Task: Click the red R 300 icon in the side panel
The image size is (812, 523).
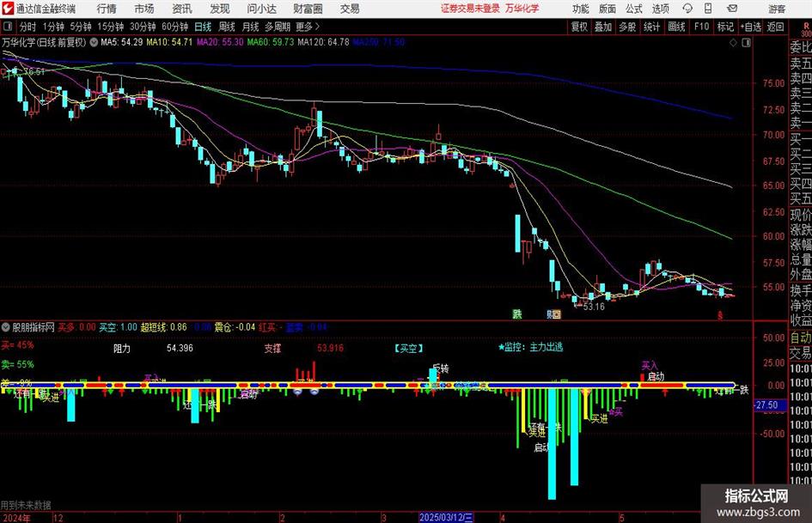Action: pyautogui.click(x=806, y=29)
